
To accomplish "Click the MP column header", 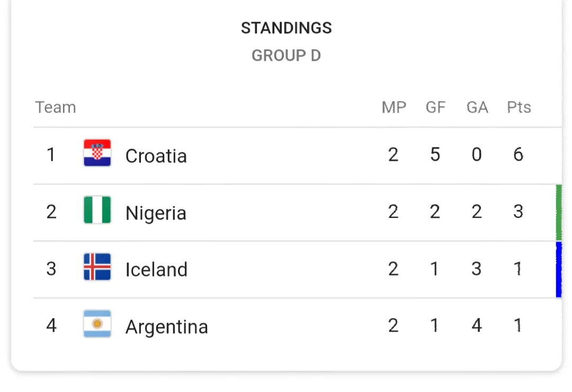I will tap(394, 107).
